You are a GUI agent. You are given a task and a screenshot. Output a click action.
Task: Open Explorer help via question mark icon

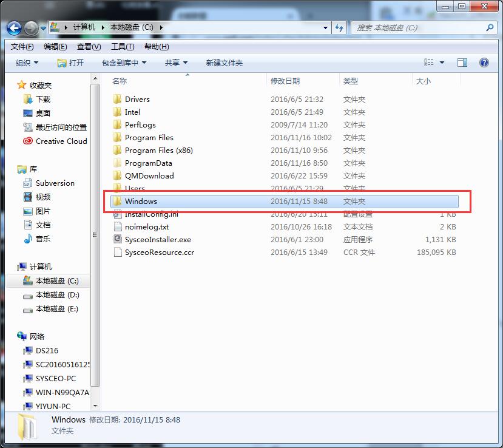coord(484,63)
